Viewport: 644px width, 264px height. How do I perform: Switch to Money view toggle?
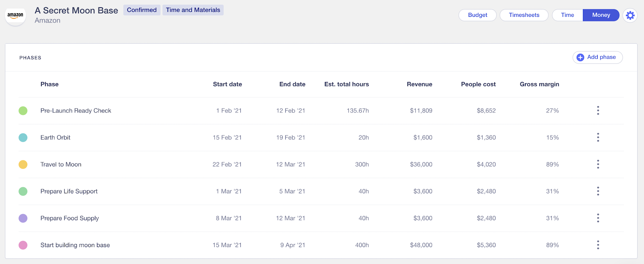pyautogui.click(x=601, y=15)
